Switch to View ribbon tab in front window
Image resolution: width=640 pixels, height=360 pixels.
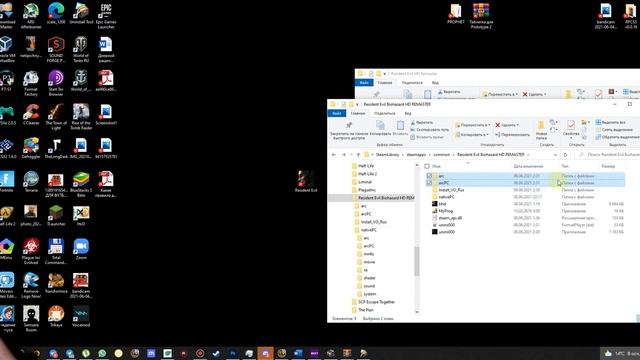pos(408,113)
